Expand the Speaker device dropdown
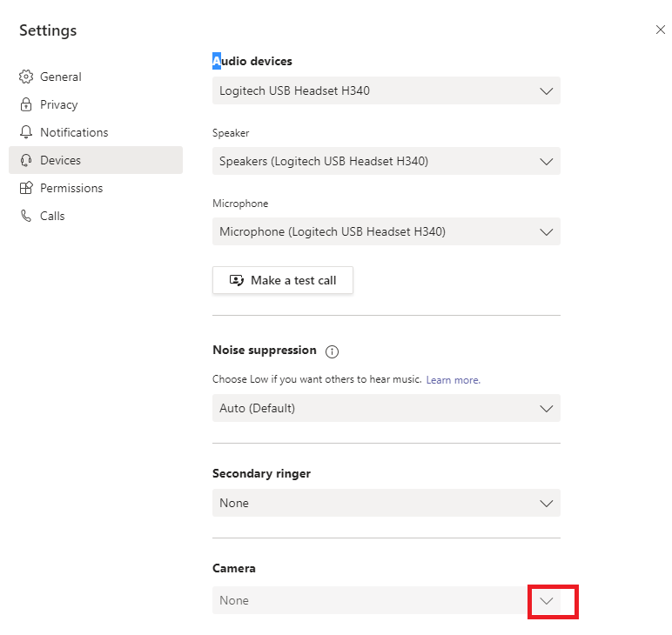This screenshot has height=635, width=672. 386,161
